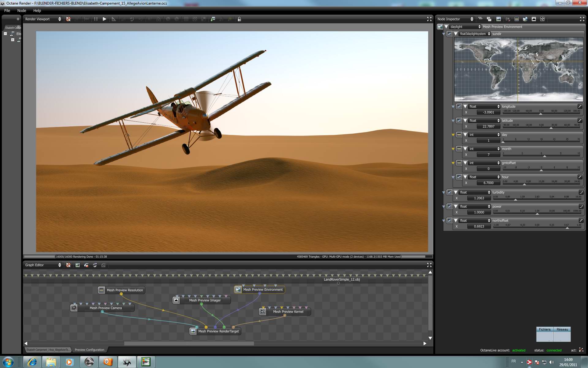Open the Node menu
This screenshot has width=588, height=368.
(22, 11)
